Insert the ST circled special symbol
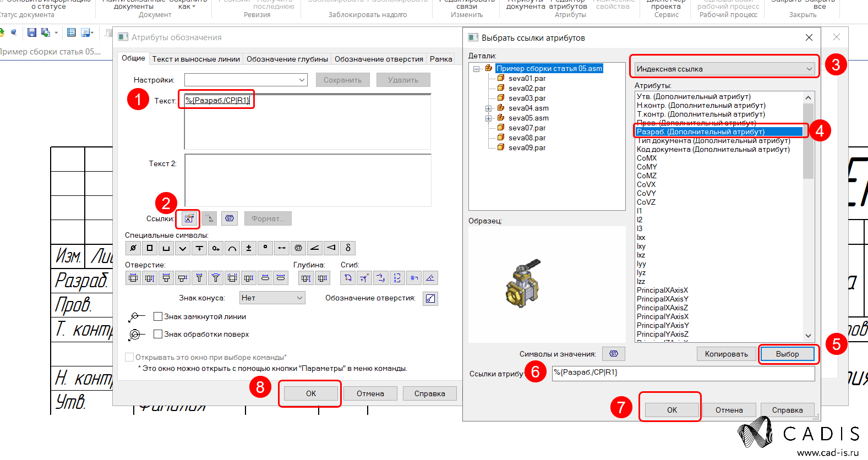The width and height of the screenshot is (868, 460). (298, 248)
